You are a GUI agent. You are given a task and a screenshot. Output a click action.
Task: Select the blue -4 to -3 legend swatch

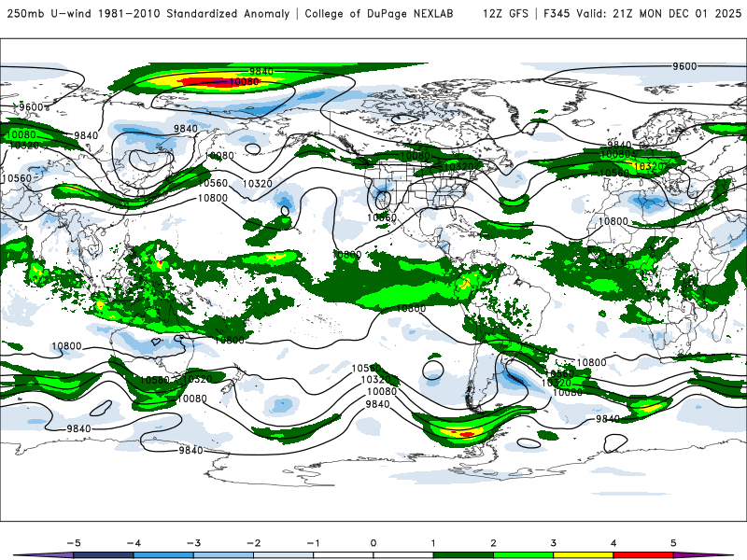click(163, 555)
